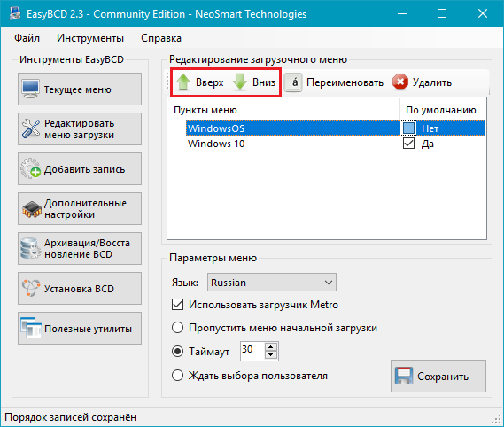Screen dimensions: 504x427
Task: Expand the Язык Russian dropdown
Action: coord(272,283)
